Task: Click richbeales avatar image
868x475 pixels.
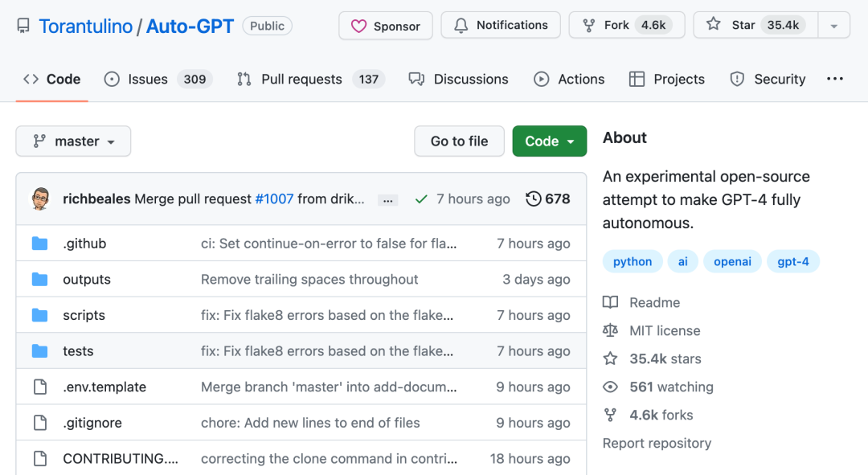Action: pyautogui.click(x=39, y=199)
